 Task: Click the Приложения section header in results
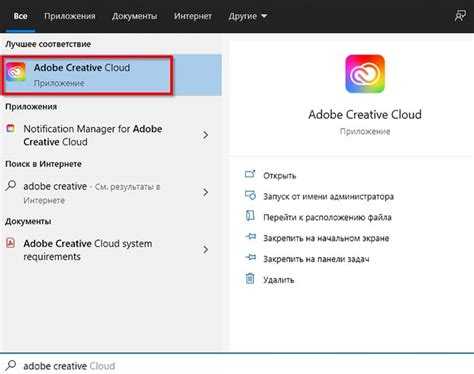(31, 107)
